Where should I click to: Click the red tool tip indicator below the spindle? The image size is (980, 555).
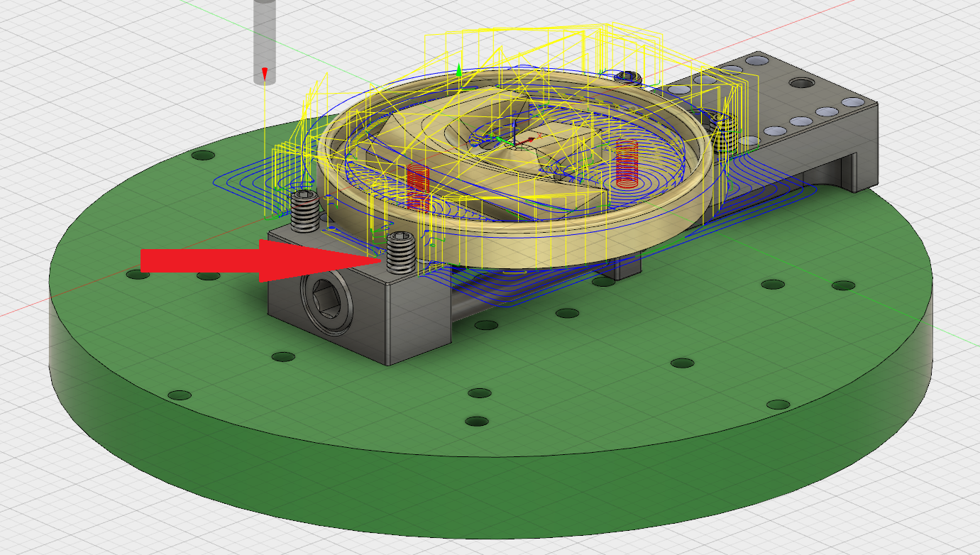click(264, 73)
